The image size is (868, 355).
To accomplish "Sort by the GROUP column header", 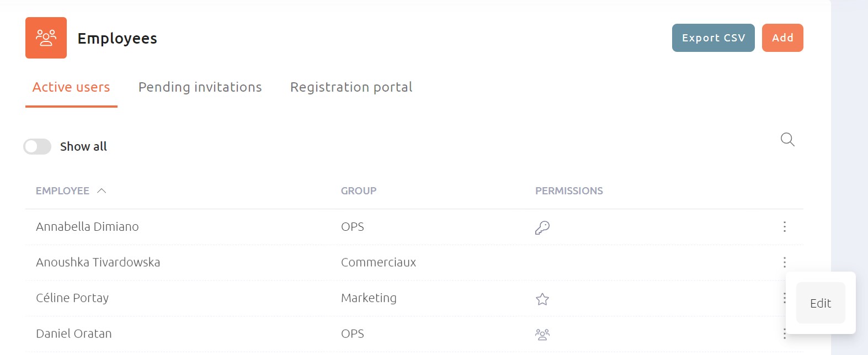I will click(359, 190).
